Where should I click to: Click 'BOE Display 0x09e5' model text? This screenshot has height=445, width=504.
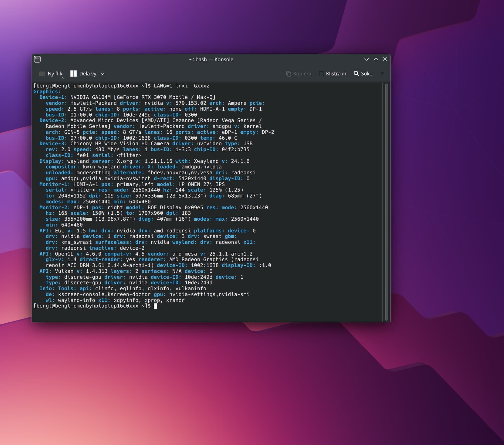[175, 208]
